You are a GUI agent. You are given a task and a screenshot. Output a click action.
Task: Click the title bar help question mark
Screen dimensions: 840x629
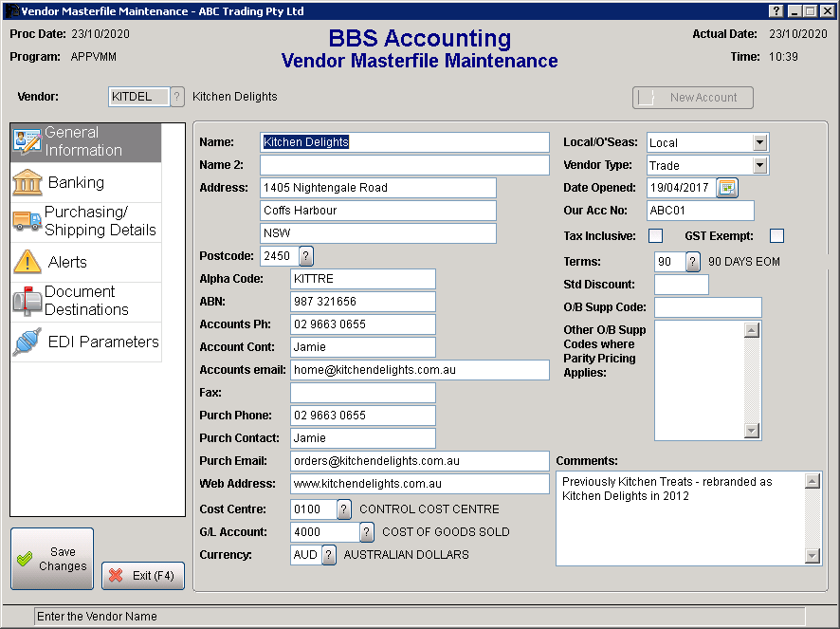[x=776, y=11]
